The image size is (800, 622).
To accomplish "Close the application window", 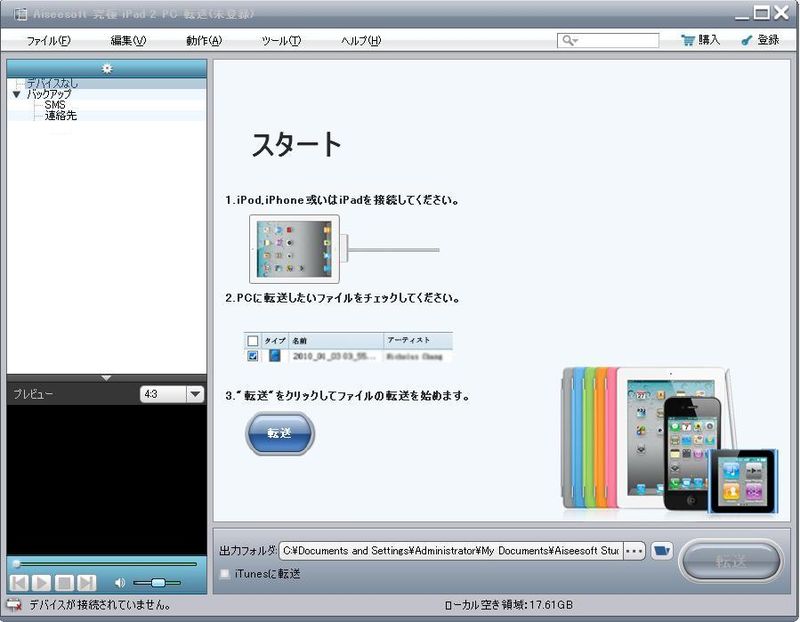I will tap(782, 13).
